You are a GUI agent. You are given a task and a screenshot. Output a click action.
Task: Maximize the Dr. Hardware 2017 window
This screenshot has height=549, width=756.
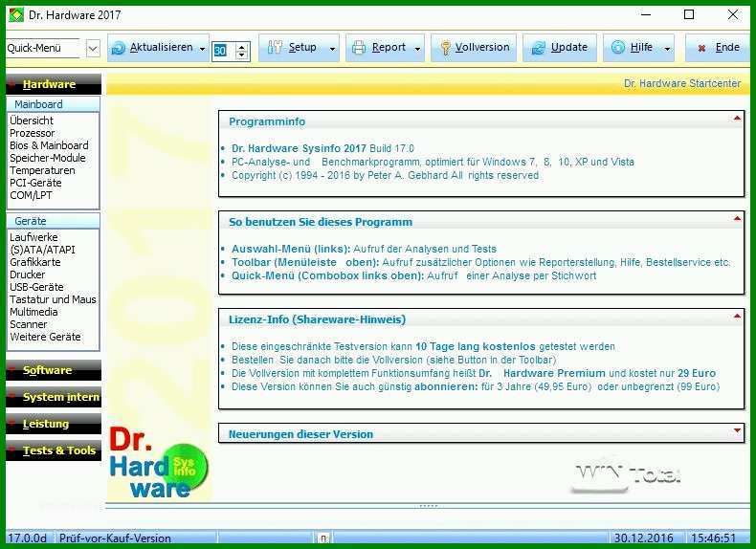tap(689, 15)
